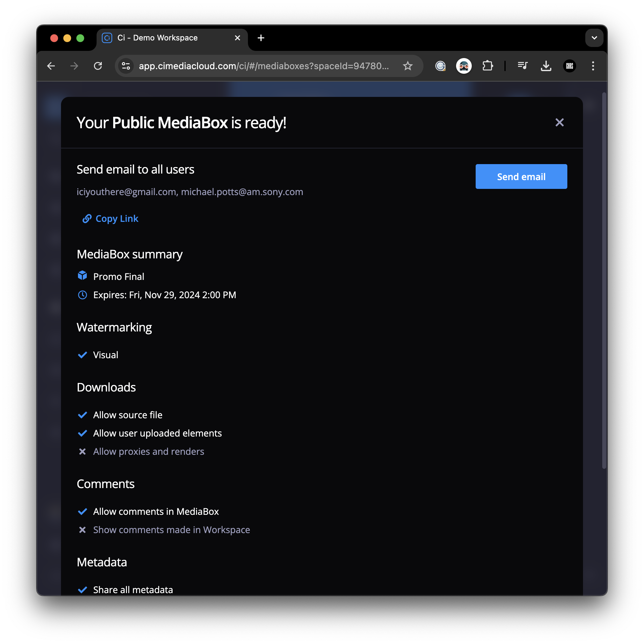Open Chrome three-dot menu

pyautogui.click(x=593, y=66)
